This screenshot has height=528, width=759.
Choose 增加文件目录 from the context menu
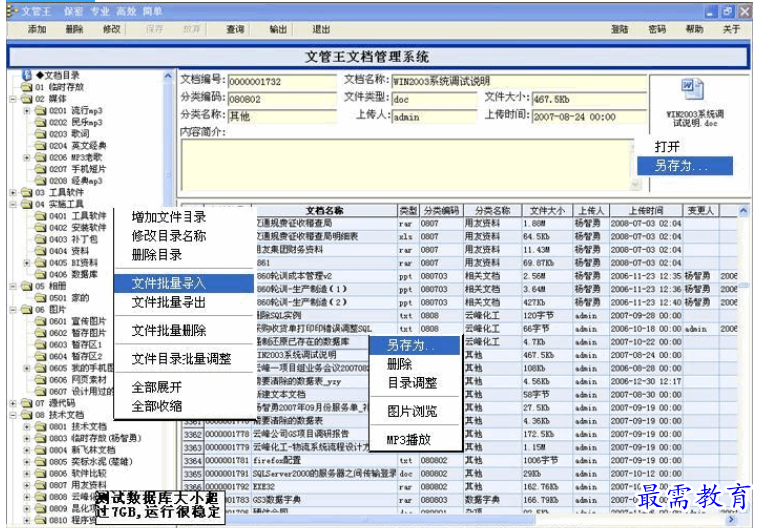(x=168, y=217)
